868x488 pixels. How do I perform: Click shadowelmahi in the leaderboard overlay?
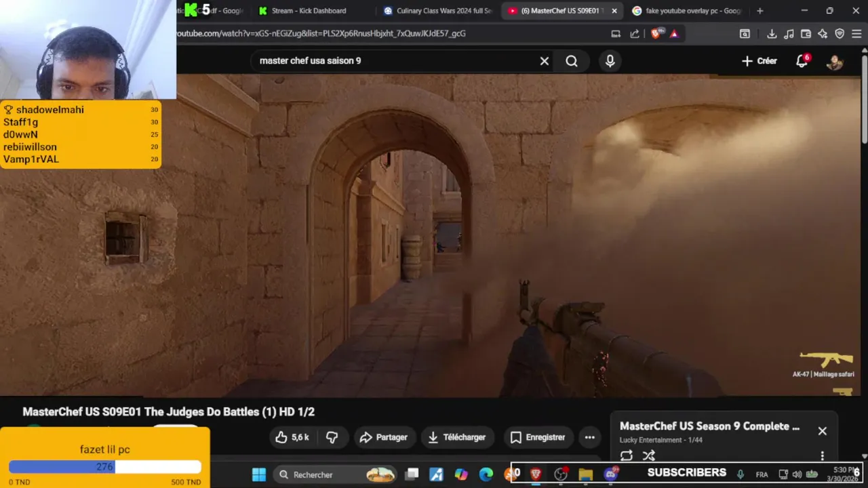click(50, 109)
